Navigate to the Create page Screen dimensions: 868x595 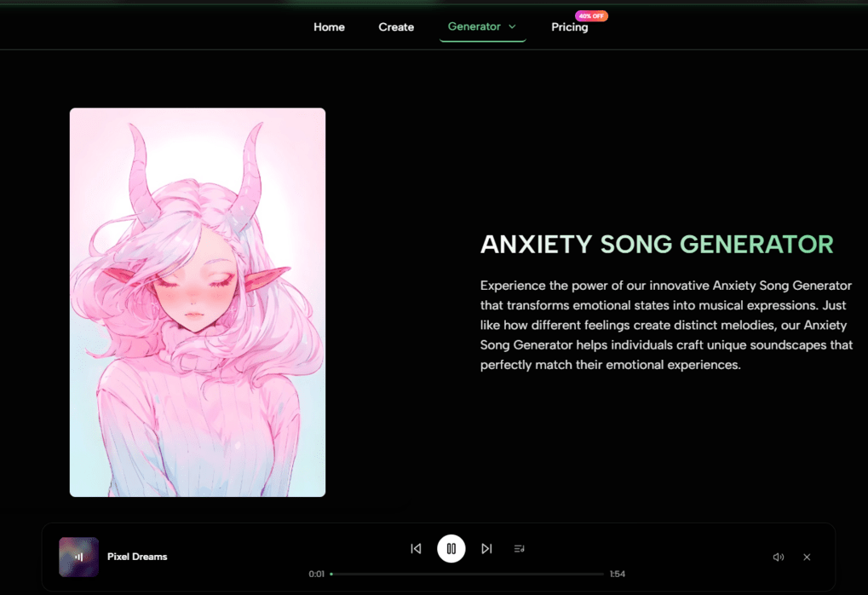pyautogui.click(x=395, y=26)
